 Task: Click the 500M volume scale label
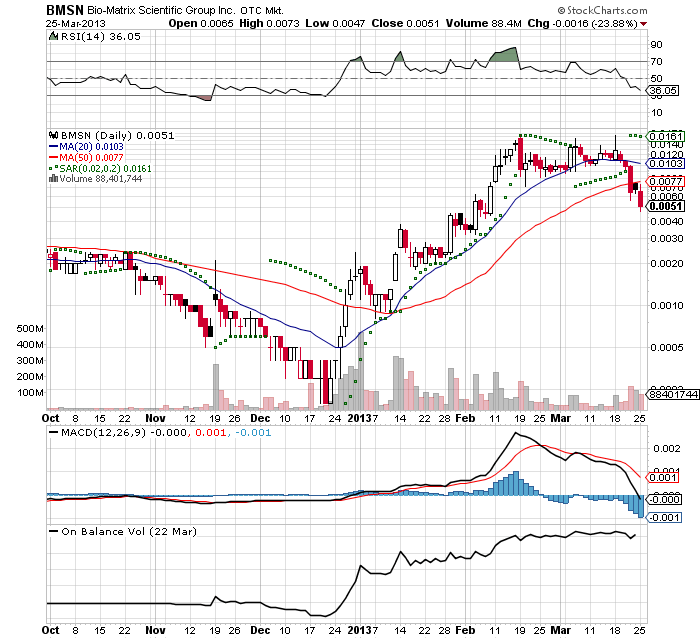pos(30,329)
